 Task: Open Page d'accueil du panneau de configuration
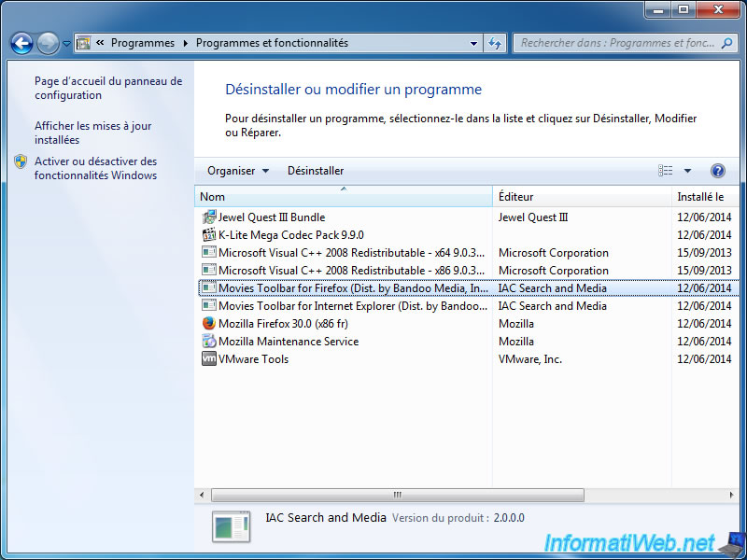point(108,88)
